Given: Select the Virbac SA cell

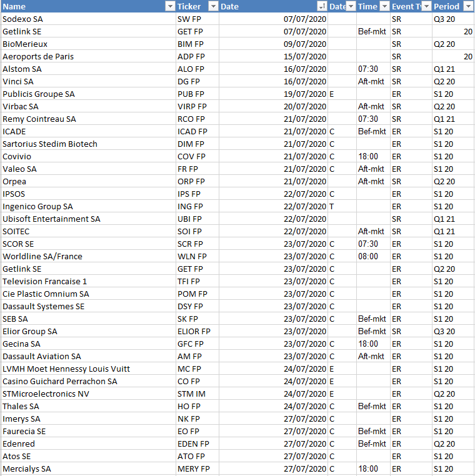Looking at the screenshot, I should point(88,107).
